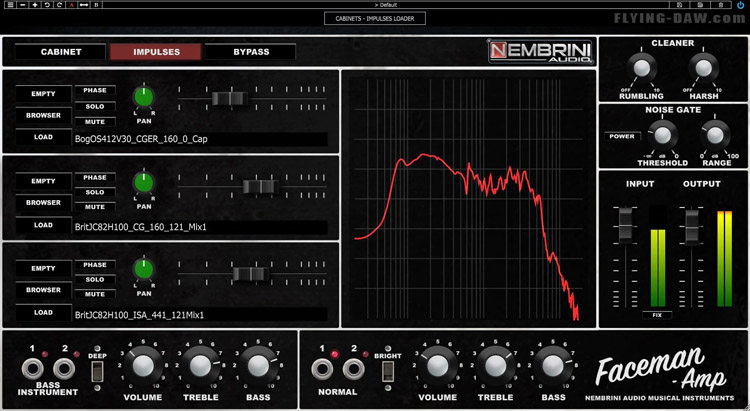Click the undo arrow icon
750x411 pixels.
tap(47, 4)
